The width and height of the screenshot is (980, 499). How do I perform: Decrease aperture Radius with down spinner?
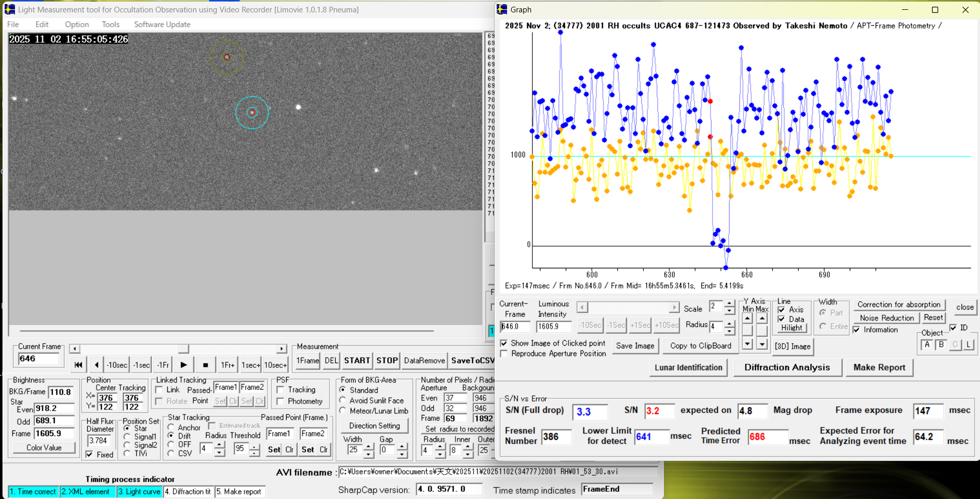[x=440, y=454]
